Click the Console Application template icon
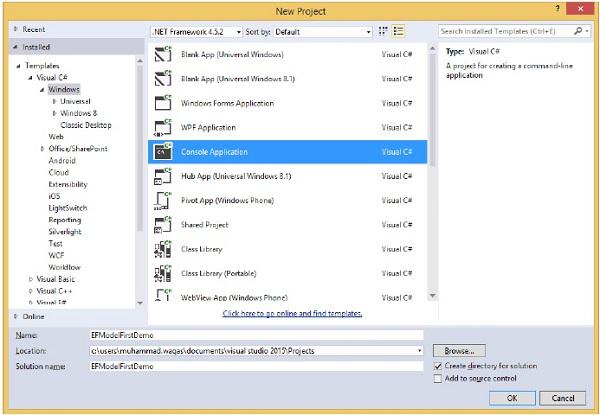 163,152
